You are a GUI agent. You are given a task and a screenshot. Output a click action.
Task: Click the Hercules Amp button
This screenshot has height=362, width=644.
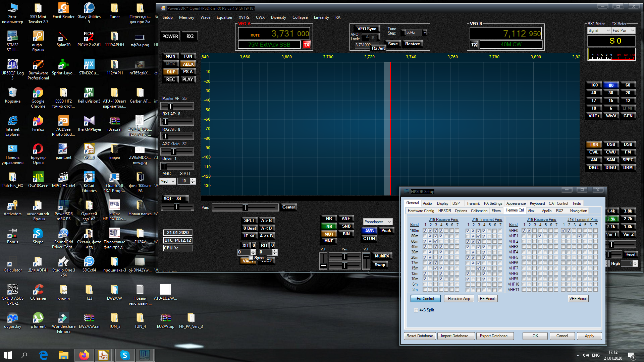(x=459, y=299)
